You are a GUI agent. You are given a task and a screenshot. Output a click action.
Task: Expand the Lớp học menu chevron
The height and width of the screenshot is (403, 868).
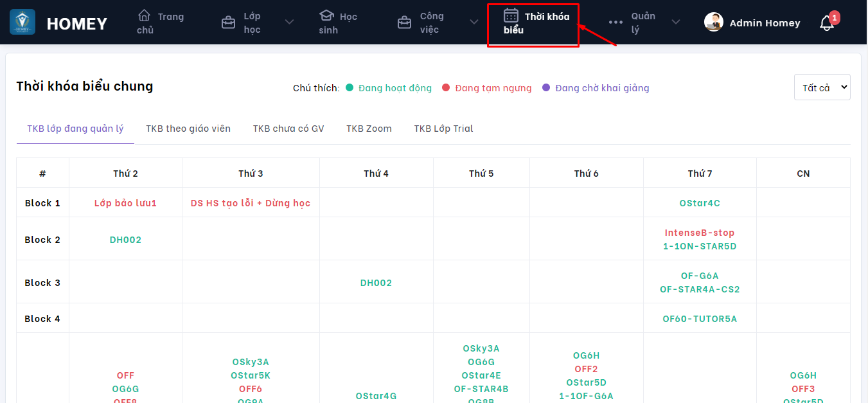click(289, 22)
